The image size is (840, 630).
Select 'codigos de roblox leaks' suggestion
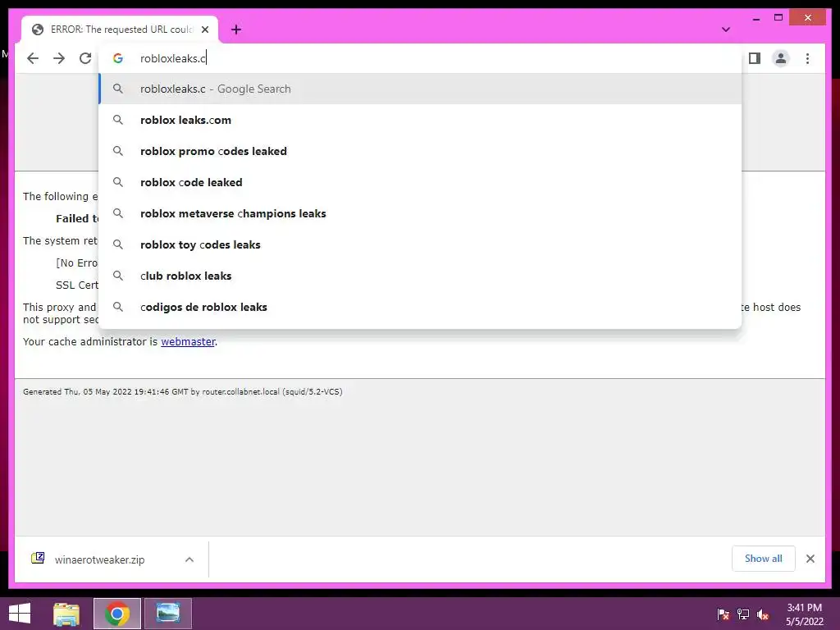point(421,307)
